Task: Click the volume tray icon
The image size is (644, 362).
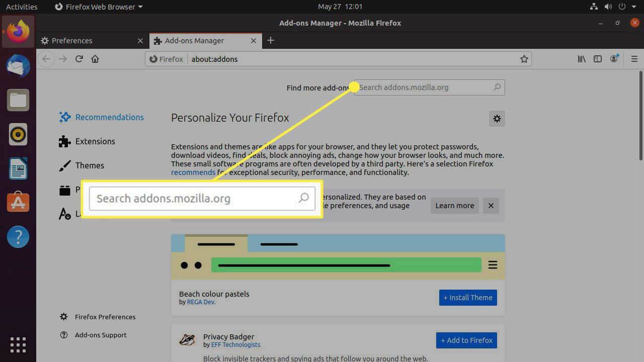Action: pyautogui.click(x=608, y=7)
